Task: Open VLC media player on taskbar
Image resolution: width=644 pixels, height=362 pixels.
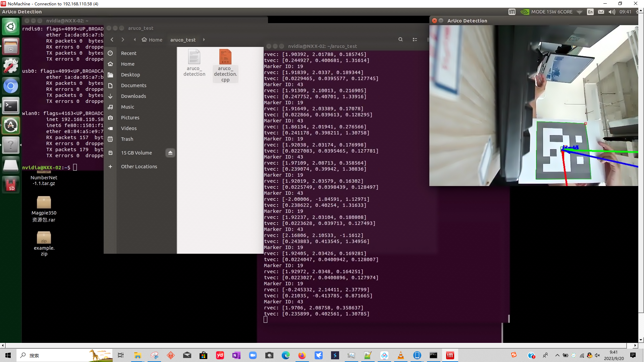Action: [401, 355]
